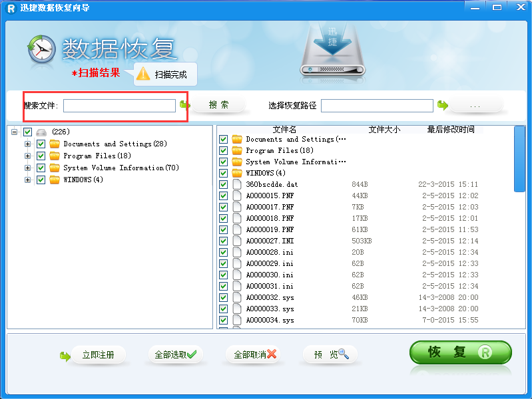Screen dimensions: 532x399
Task: Click Documents and Settings folder icon in file list
Action: tap(237, 140)
